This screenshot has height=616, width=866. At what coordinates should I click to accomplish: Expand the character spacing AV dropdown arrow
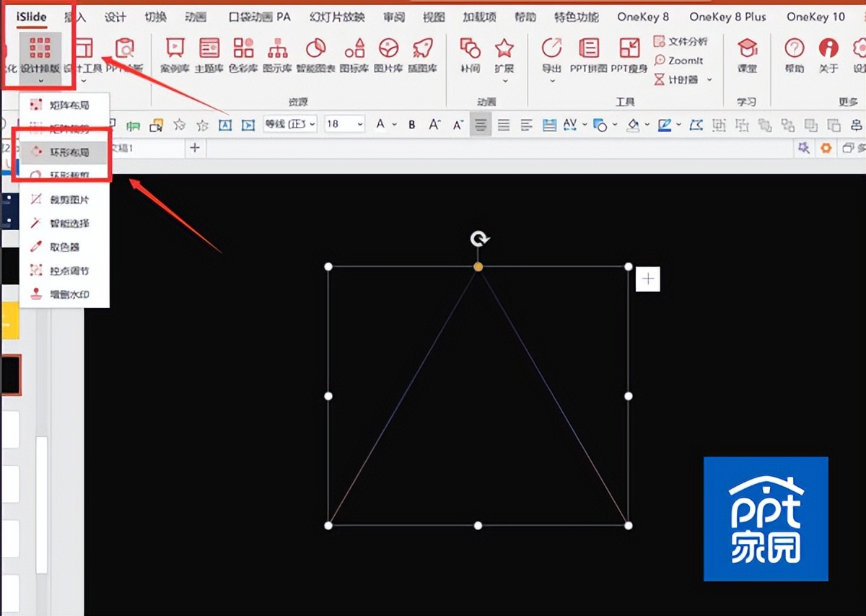[585, 125]
